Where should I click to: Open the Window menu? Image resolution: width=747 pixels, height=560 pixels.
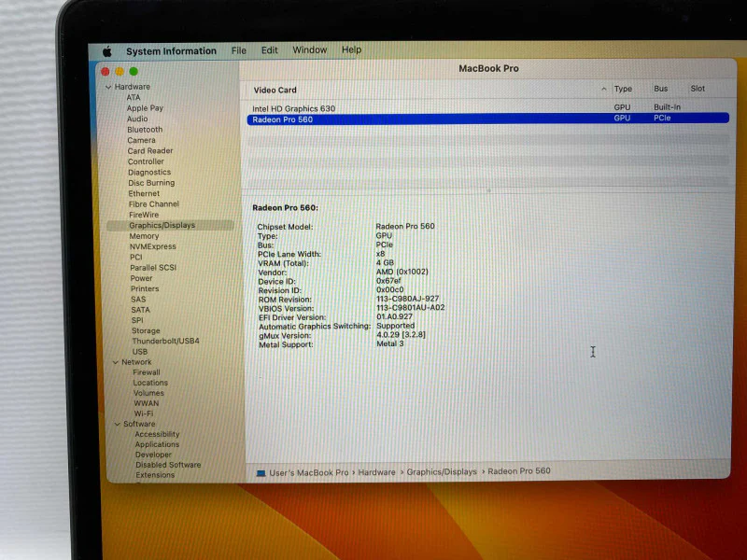310,50
